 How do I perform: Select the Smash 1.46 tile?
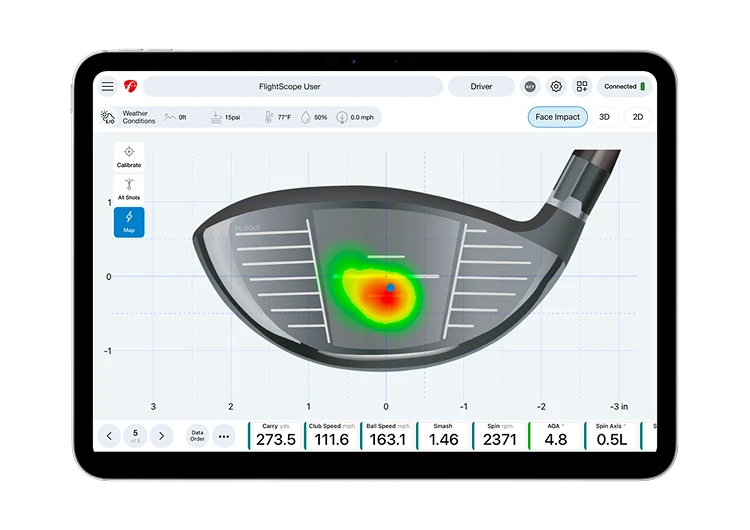(x=443, y=436)
